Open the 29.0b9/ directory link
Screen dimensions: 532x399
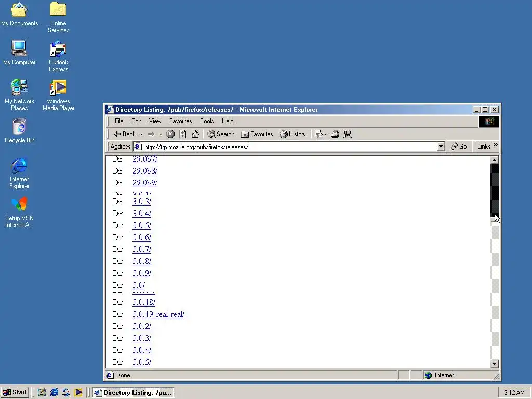145,183
